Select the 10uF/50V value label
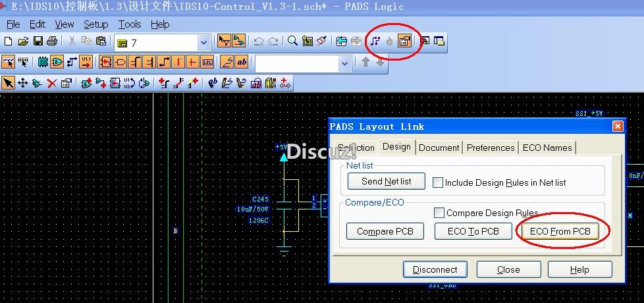The width and height of the screenshot is (644, 303). (x=252, y=209)
